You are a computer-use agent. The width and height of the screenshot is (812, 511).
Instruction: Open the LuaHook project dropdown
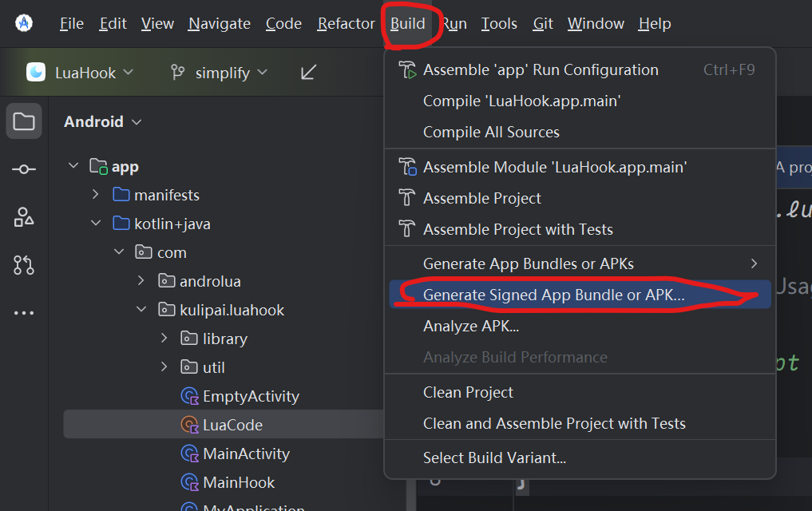(80, 73)
